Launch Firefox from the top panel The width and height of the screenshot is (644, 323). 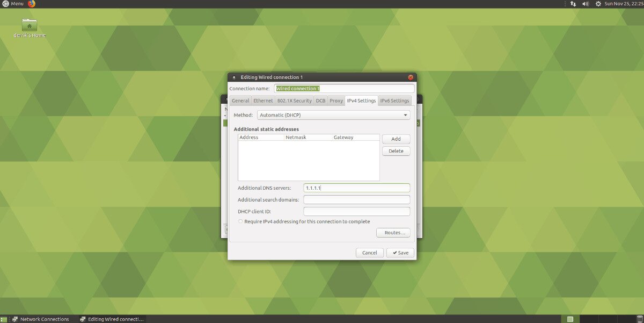point(32,4)
